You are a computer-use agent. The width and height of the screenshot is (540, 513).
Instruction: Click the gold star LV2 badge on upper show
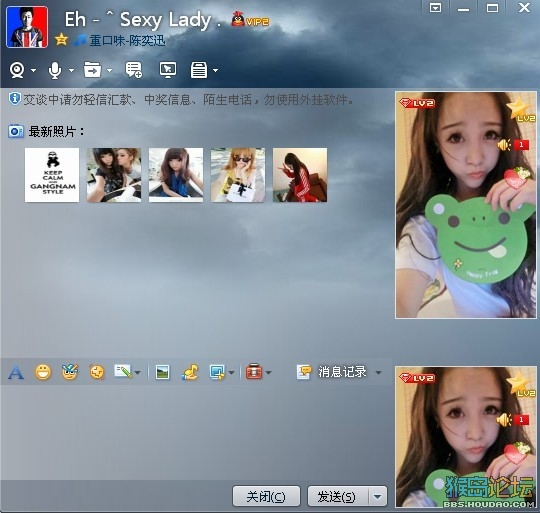(x=521, y=110)
